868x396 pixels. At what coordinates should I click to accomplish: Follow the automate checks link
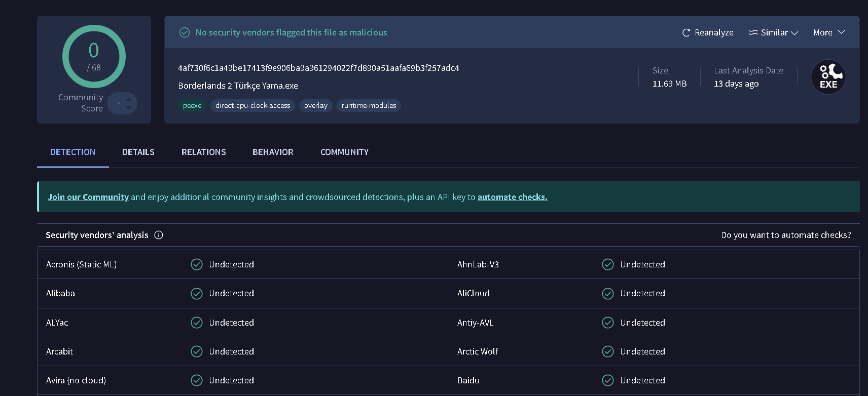(x=512, y=197)
